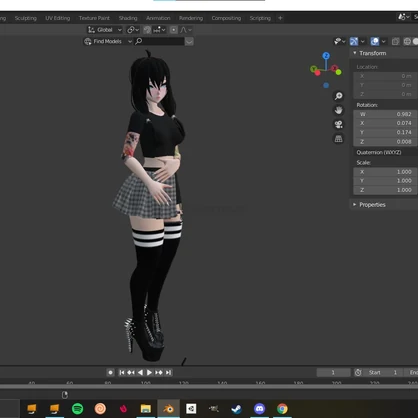Image resolution: width=418 pixels, height=418 pixels.
Task: Go to the Animation workspace tab
Action: pos(158,18)
